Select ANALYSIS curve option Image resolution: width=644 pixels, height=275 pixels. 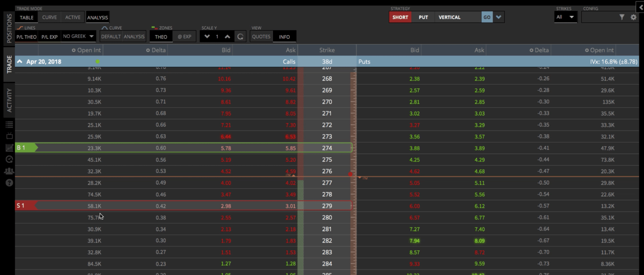[x=134, y=37]
